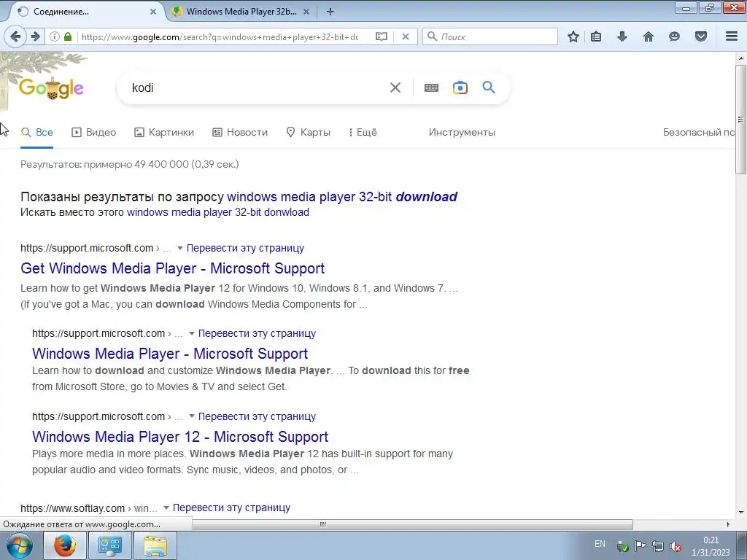747x560 pixels.
Task: Clear the Google search box text
Action: point(395,87)
